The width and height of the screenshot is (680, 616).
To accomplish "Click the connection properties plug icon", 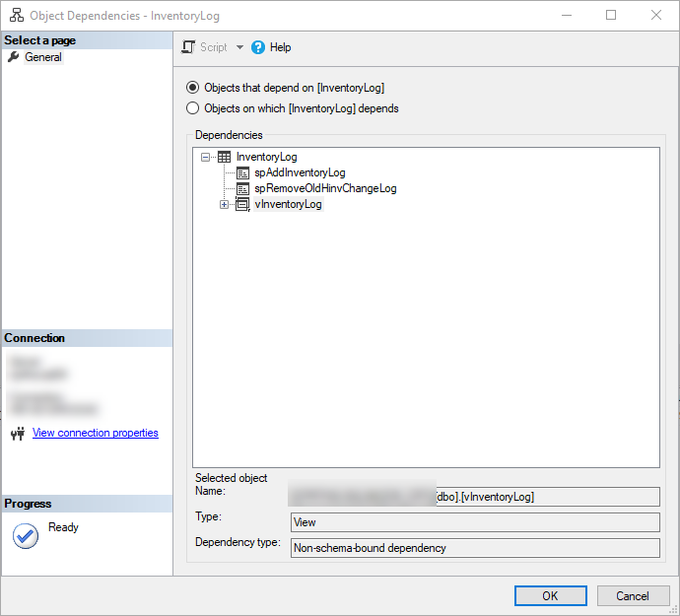I will point(18,433).
